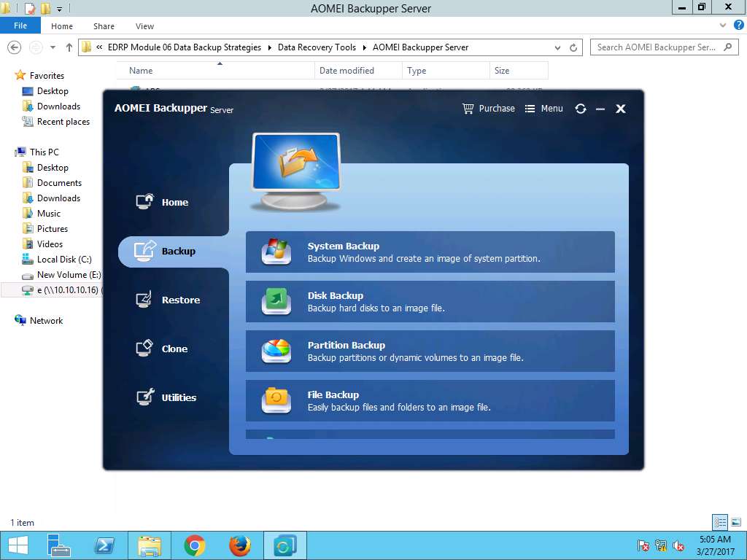
Task: Open Documents under This PC
Action: click(x=59, y=183)
